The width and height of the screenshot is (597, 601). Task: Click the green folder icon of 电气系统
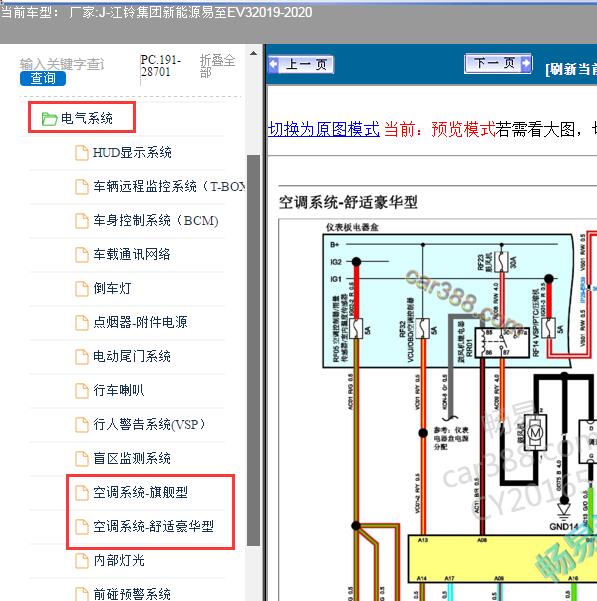tap(49, 119)
